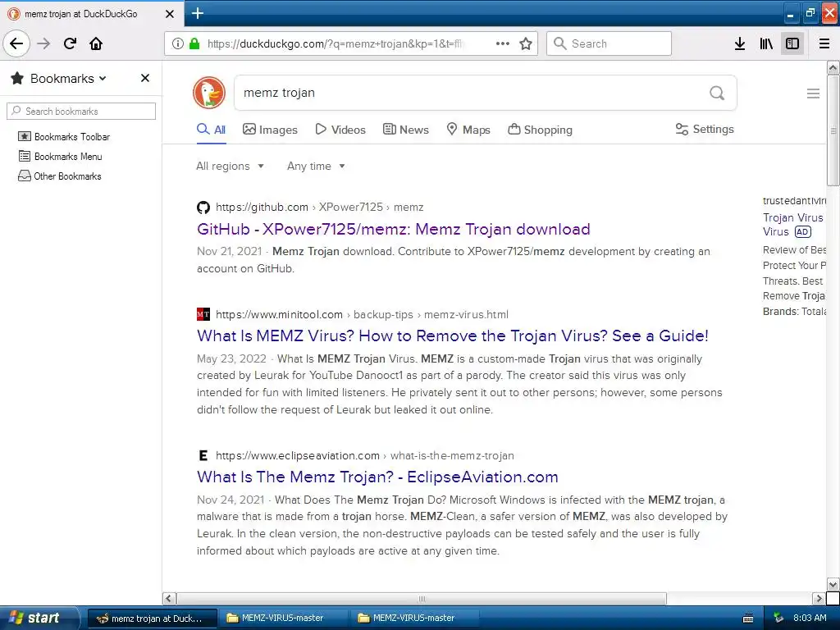Open GitHub XPower7125/memz result link
This screenshot has width=840, height=630.
pos(393,230)
